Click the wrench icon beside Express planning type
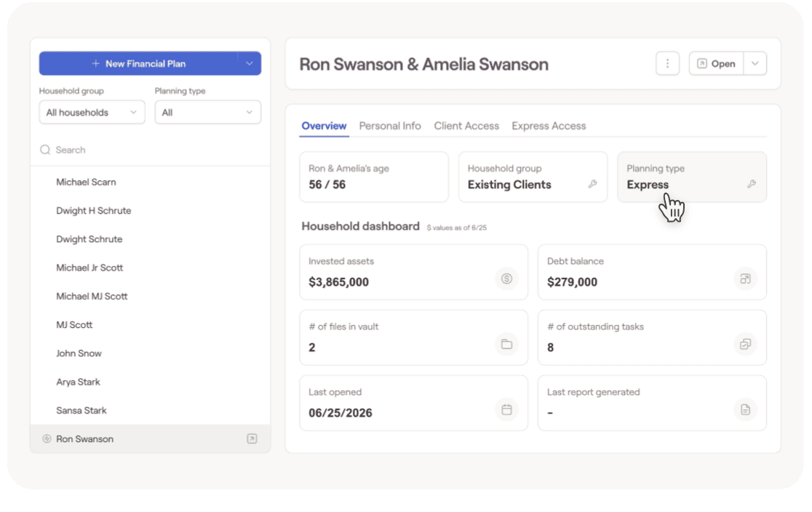This screenshot has width=812, height=512. click(x=752, y=184)
